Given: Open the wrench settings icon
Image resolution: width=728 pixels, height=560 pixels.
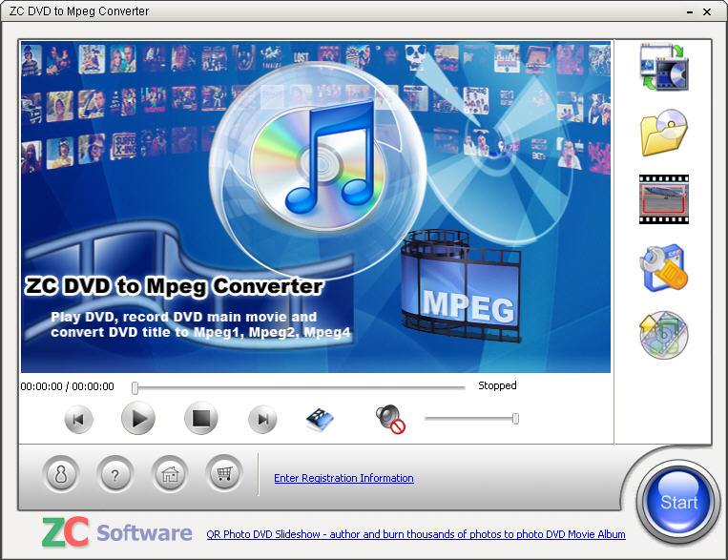Looking at the screenshot, I should pos(663,268).
